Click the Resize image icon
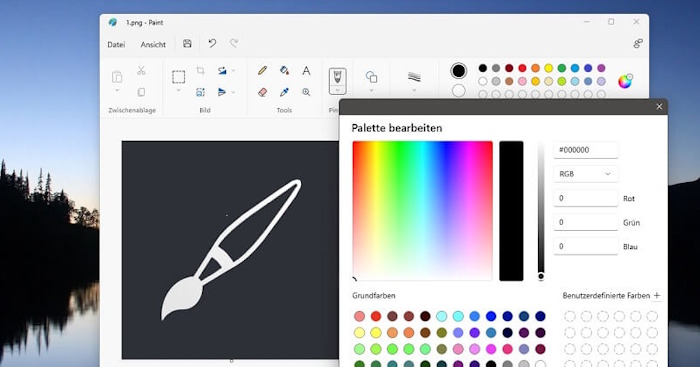Screen dimensions: 700x367 200,92
